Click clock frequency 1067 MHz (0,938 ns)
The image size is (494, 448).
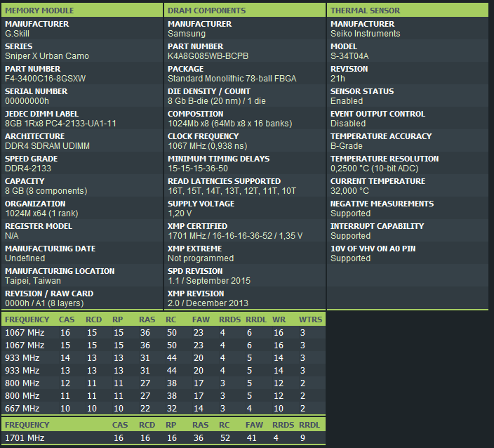(x=207, y=146)
